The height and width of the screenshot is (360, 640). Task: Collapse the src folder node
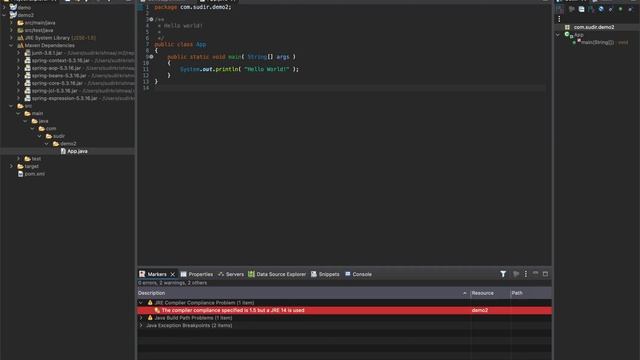(x=11, y=106)
